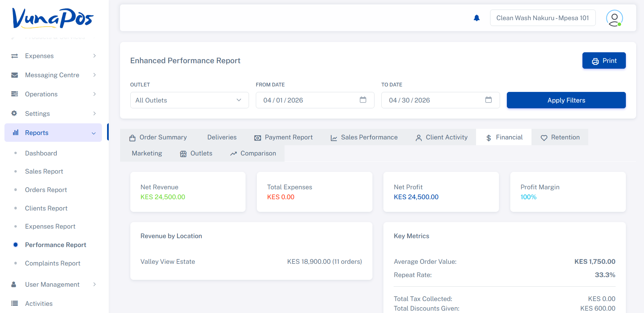The image size is (644, 313).
Task: Click the Print button
Action: pyautogui.click(x=604, y=60)
